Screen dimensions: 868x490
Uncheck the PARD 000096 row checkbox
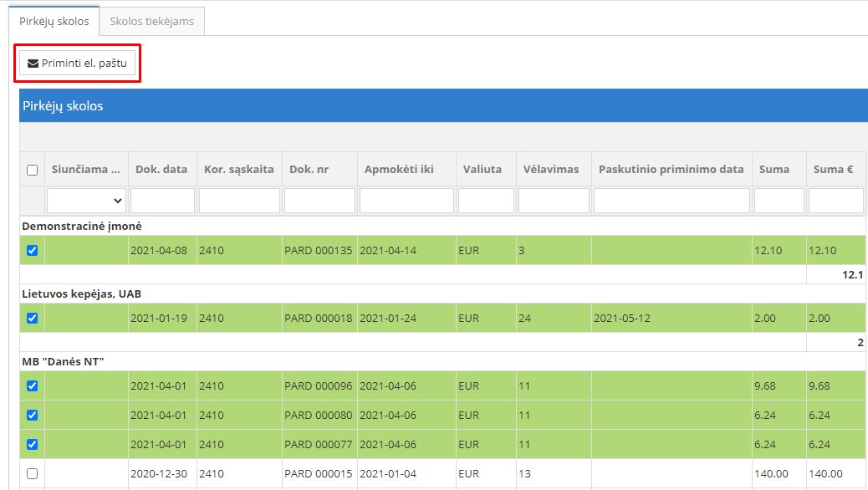coord(33,385)
